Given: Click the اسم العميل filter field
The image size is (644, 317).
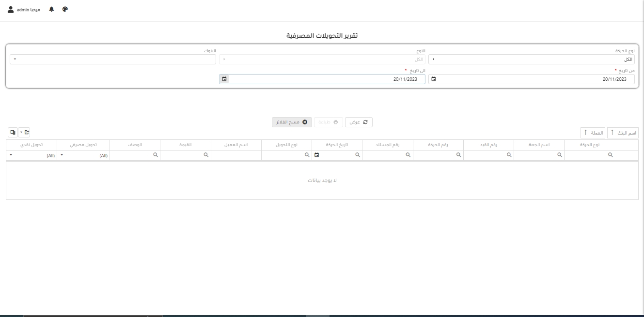Looking at the screenshot, I should [236, 155].
